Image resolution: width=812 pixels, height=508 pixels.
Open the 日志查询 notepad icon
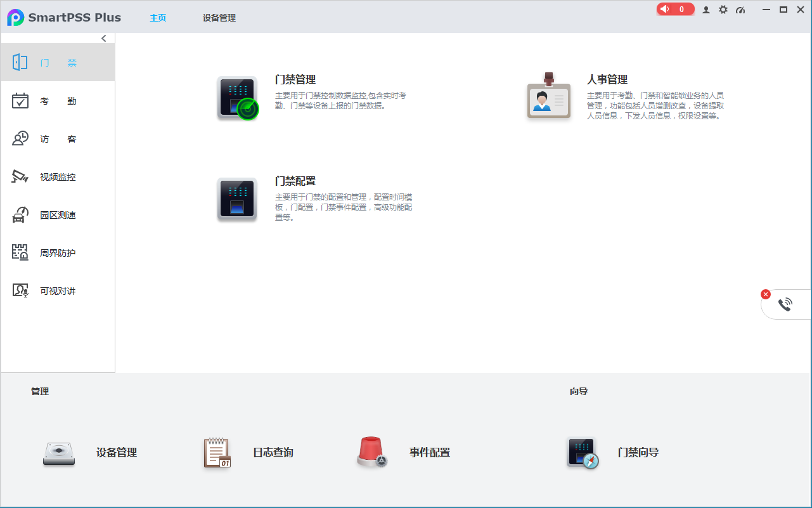[217, 453]
